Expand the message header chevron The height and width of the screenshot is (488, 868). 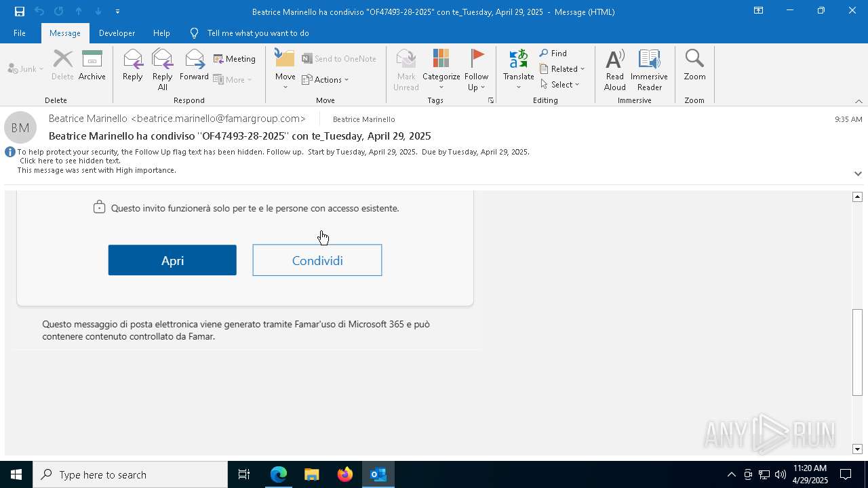[858, 174]
